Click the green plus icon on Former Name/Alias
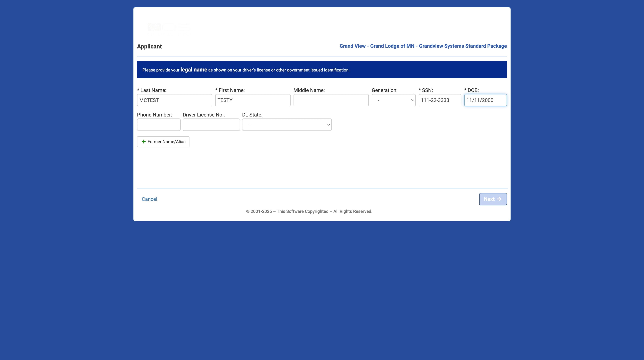 pos(144,142)
